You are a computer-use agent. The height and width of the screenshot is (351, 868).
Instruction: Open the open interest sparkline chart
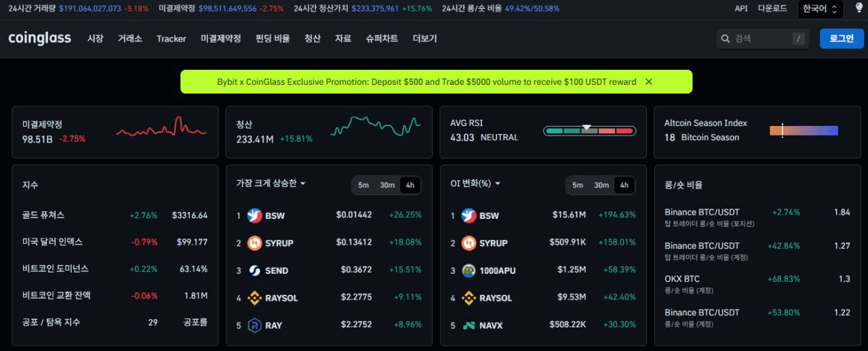161,128
